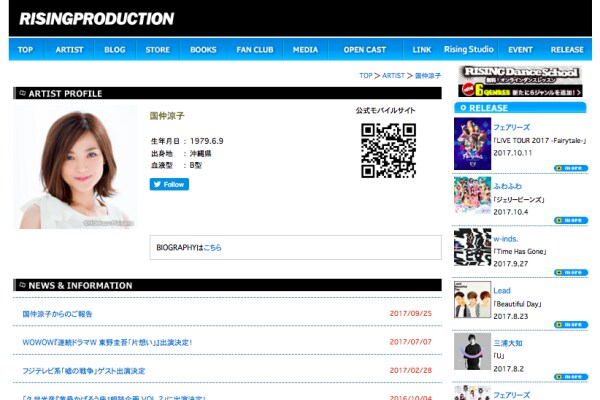This screenshot has width=600, height=400.
Task: Click more button for ジェリービーンズ release
Action: [x=571, y=220]
